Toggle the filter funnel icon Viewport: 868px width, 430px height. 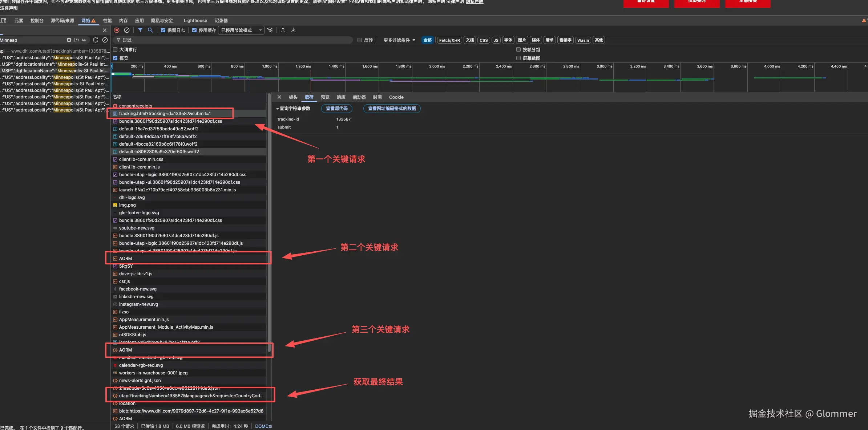(140, 30)
